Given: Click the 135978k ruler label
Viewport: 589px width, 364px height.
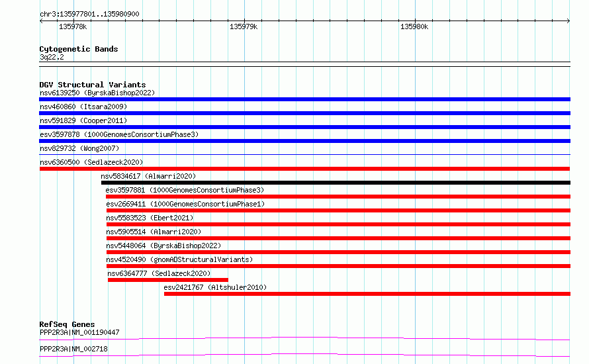Looking at the screenshot, I should [x=73, y=27].
